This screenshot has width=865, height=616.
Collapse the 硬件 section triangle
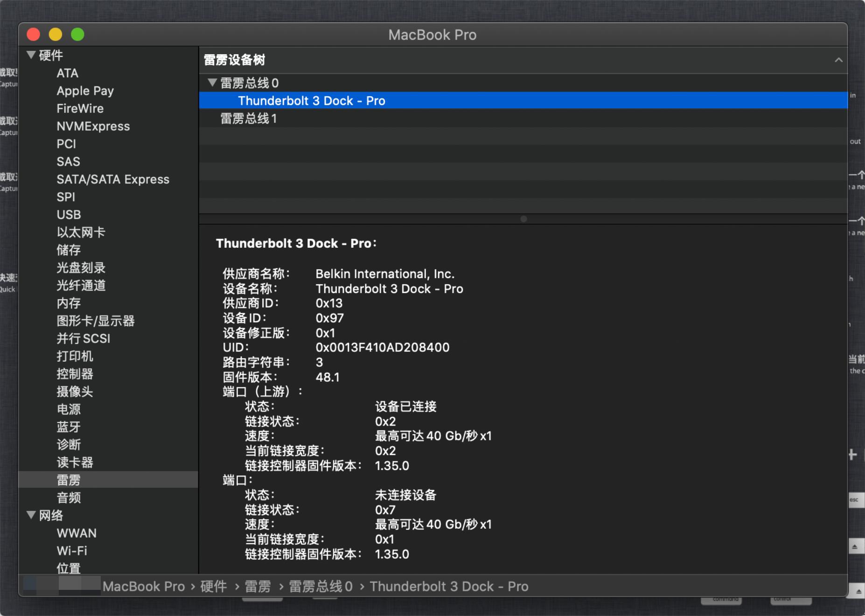click(31, 55)
